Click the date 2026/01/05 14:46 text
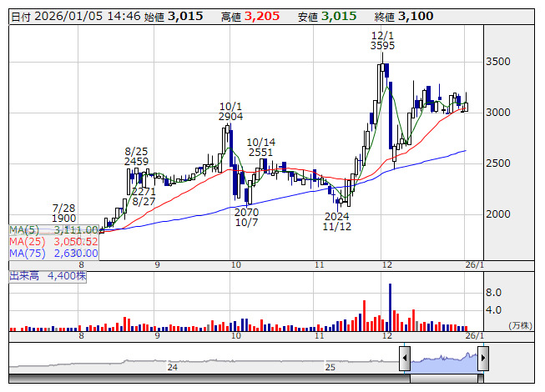 [x=76, y=17]
